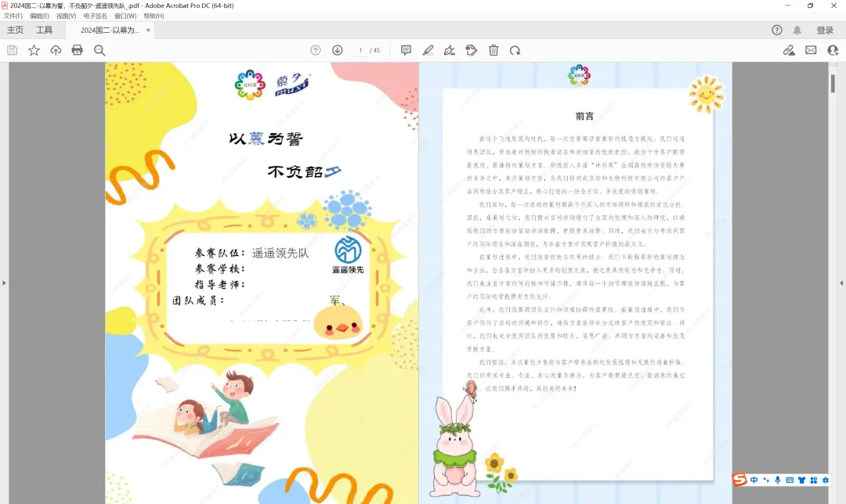Print the current PDF

[x=76, y=49]
